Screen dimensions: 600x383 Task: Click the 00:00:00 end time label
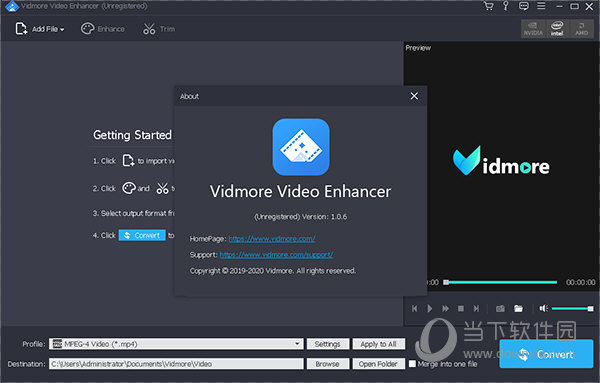click(580, 282)
